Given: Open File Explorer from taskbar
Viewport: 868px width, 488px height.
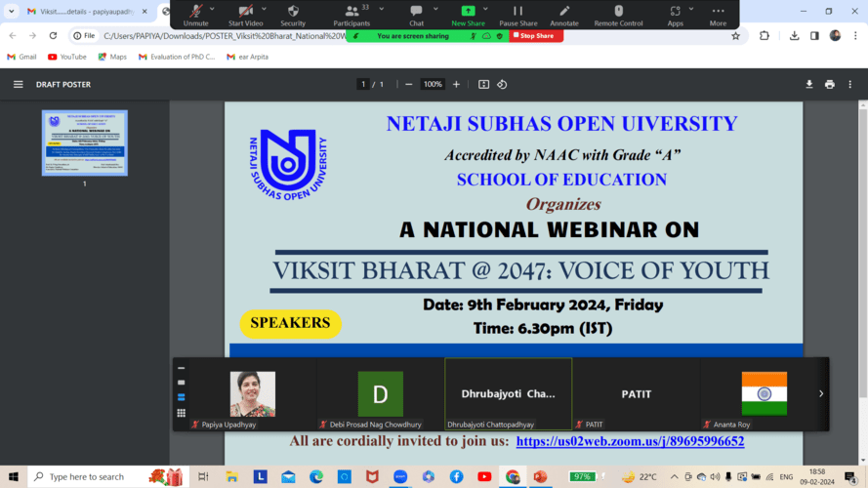Looking at the screenshot, I should tap(231, 476).
